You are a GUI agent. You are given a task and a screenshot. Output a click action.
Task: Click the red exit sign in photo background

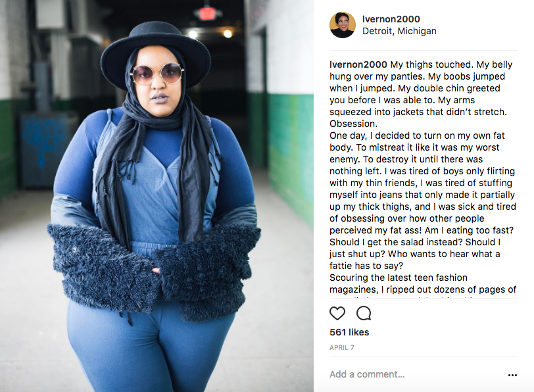(207, 13)
